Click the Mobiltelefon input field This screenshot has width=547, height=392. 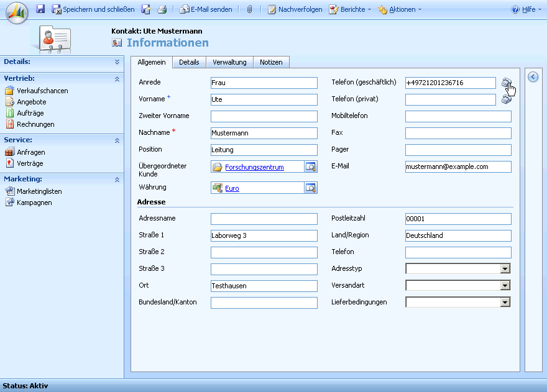(x=458, y=116)
